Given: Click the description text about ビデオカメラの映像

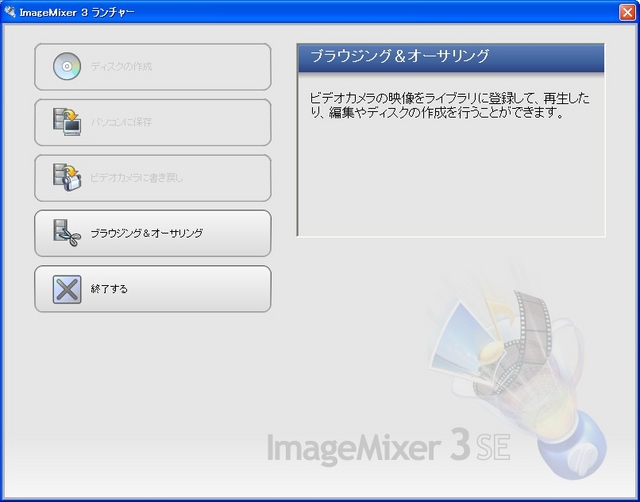Looking at the screenshot, I should (x=449, y=105).
